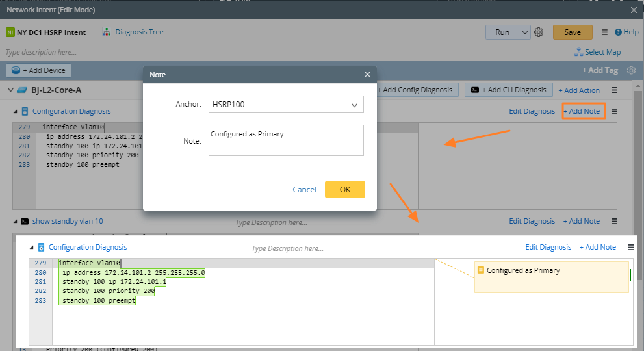This screenshot has height=351, width=644.
Task: Click Edit Diagnosis in show standby vlan 10 row
Action: tap(532, 221)
